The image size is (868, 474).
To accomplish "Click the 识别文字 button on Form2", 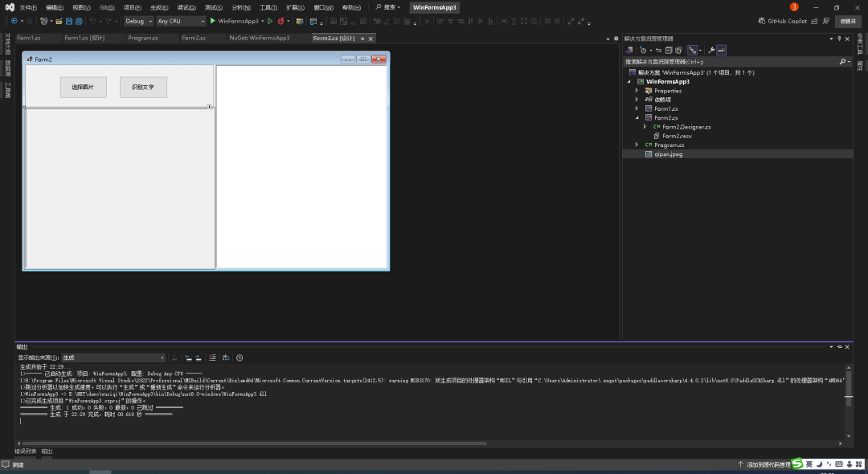I will coord(143,87).
